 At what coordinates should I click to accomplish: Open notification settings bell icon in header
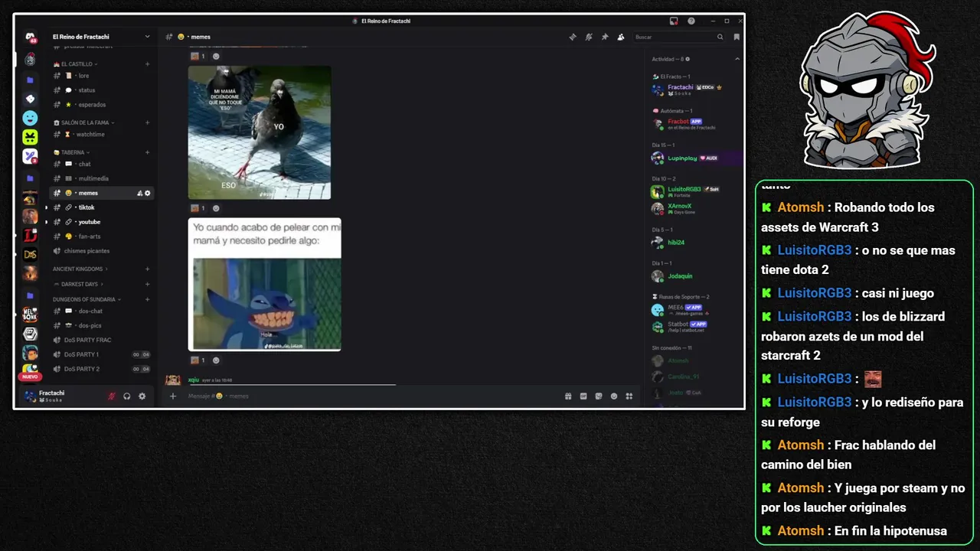click(589, 37)
